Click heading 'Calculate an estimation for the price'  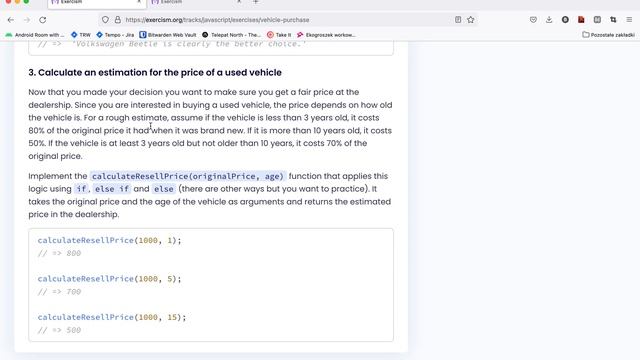[155, 72]
